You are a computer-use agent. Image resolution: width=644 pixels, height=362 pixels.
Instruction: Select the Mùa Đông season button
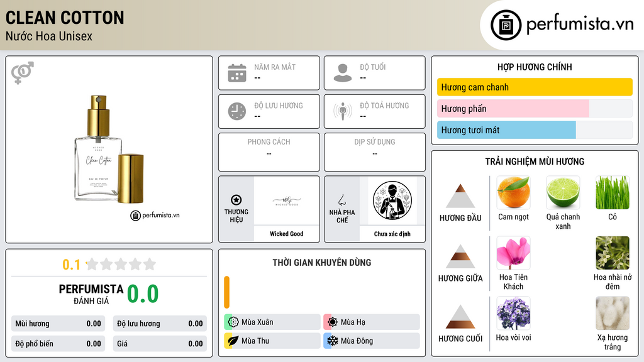click(x=372, y=341)
